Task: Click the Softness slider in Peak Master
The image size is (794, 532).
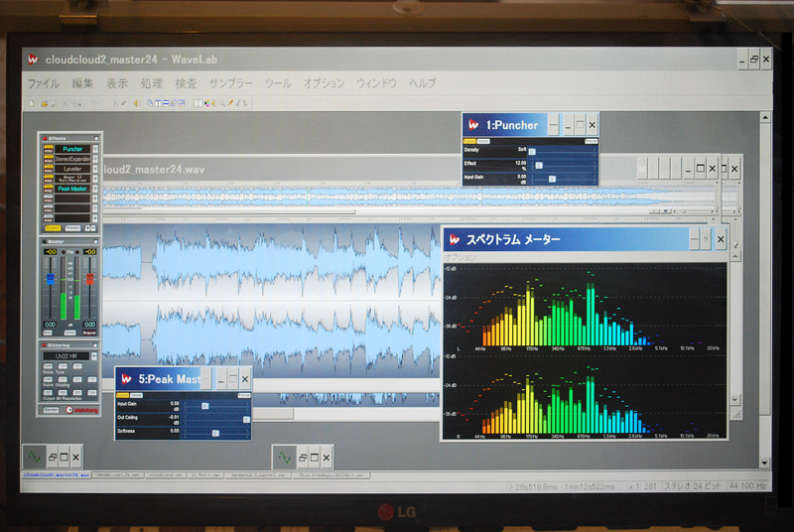Action: [x=216, y=433]
